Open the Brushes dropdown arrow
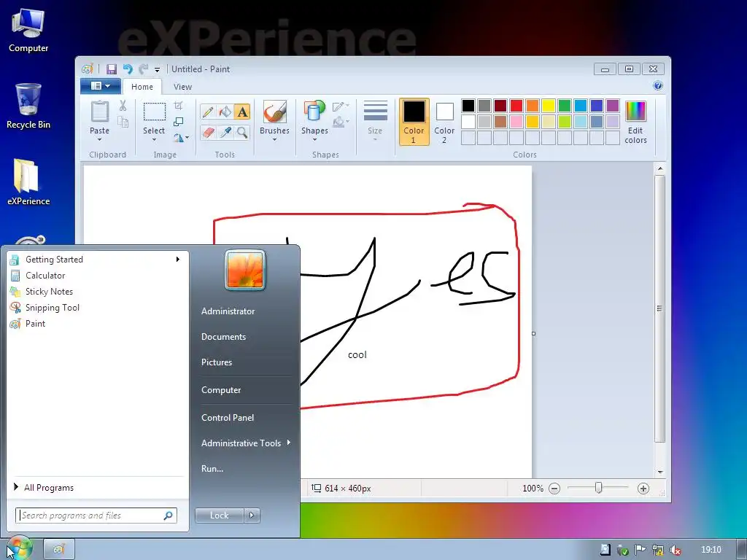Image resolution: width=747 pixels, height=560 pixels. click(274, 140)
